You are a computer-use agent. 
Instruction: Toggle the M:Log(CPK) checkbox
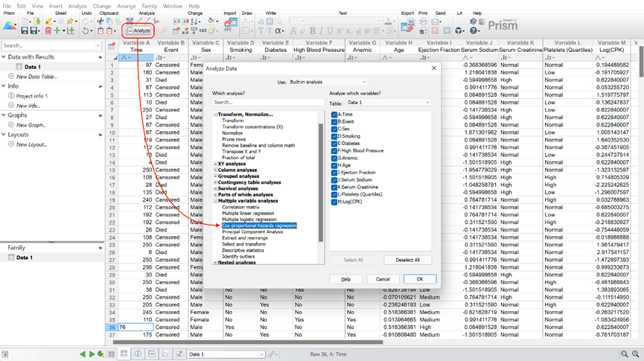point(334,202)
